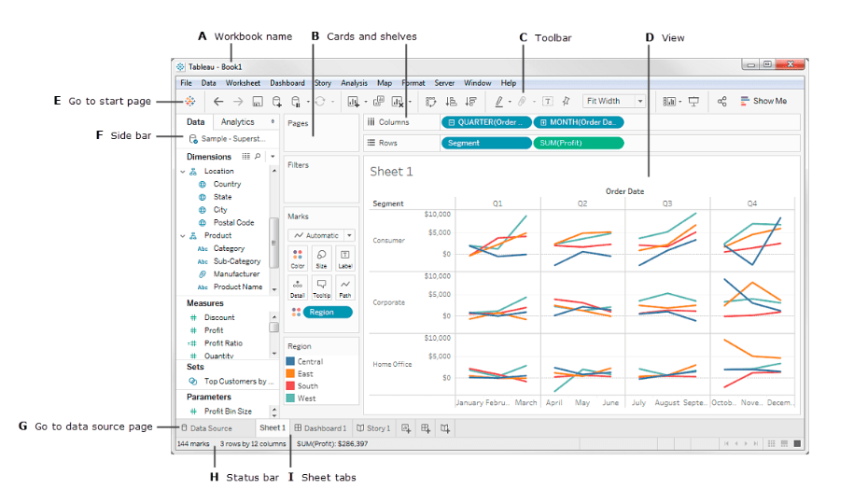Enter Presentation mode icon
The height and width of the screenshot is (489, 868).
tap(693, 102)
